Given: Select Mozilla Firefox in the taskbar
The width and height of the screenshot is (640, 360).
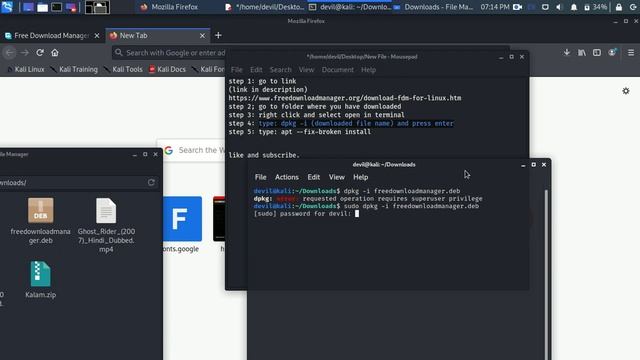Looking at the screenshot, I should click(169, 7).
